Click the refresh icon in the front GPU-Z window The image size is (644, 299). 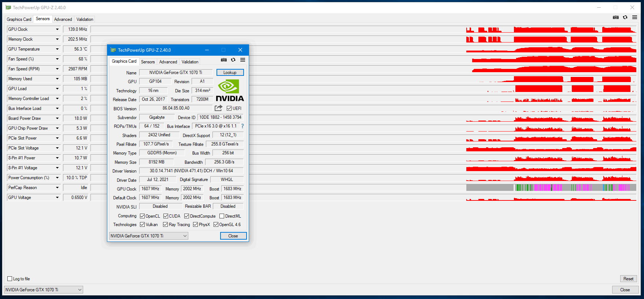click(x=233, y=60)
